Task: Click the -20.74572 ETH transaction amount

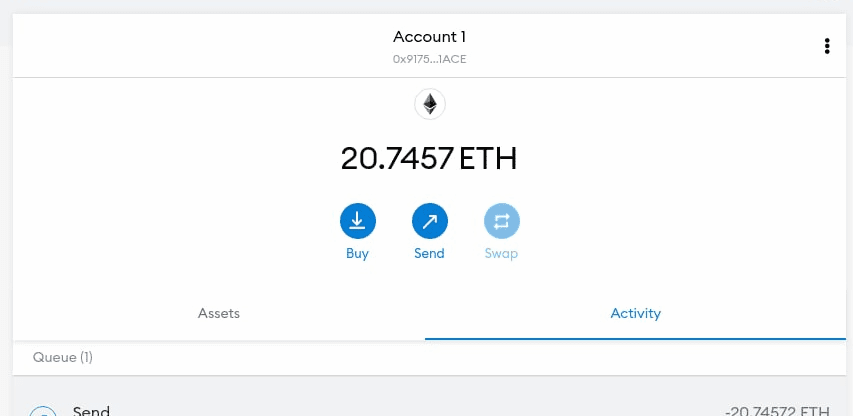Action: (x=777, y=410)
